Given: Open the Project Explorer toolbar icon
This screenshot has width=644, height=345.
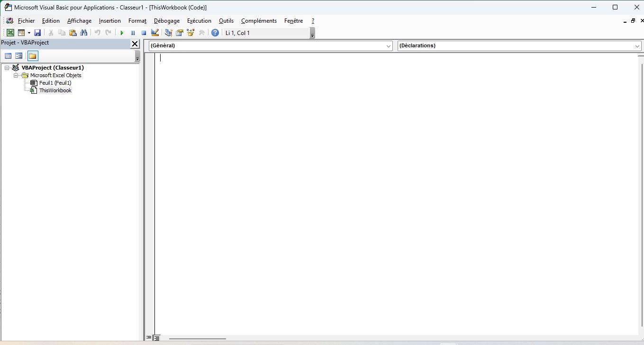Looking at the screenshot, I should pyautogui.click(x=168, y=33).
